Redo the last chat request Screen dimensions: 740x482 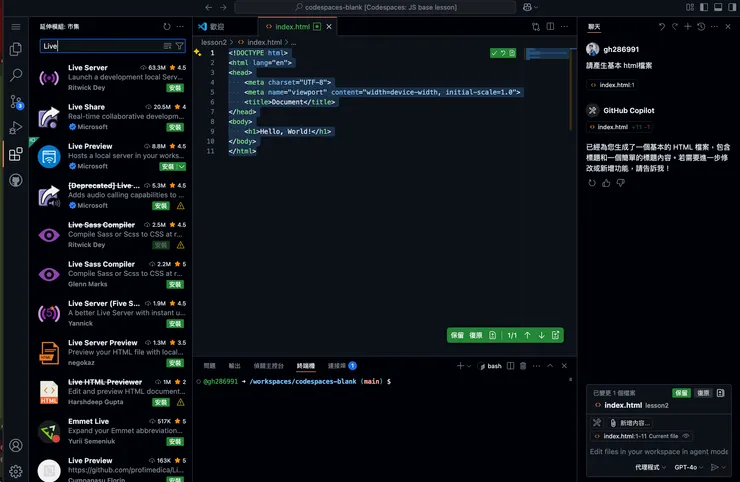click(675, 27)
